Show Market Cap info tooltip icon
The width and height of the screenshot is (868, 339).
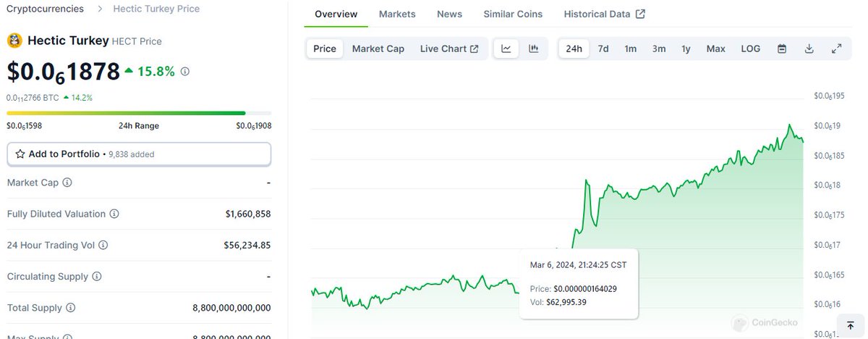[x=67, y=183]
